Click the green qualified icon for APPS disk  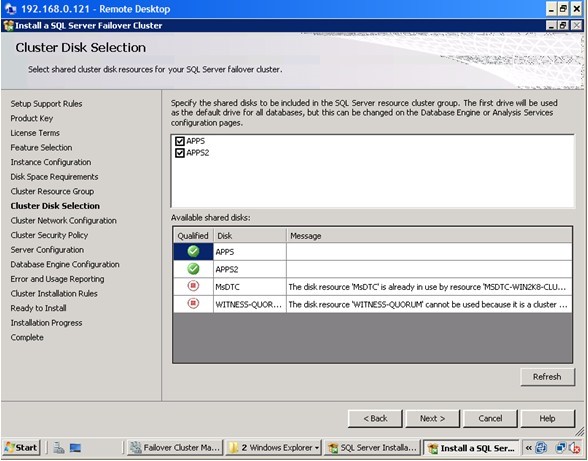click(x=193, y=251)
